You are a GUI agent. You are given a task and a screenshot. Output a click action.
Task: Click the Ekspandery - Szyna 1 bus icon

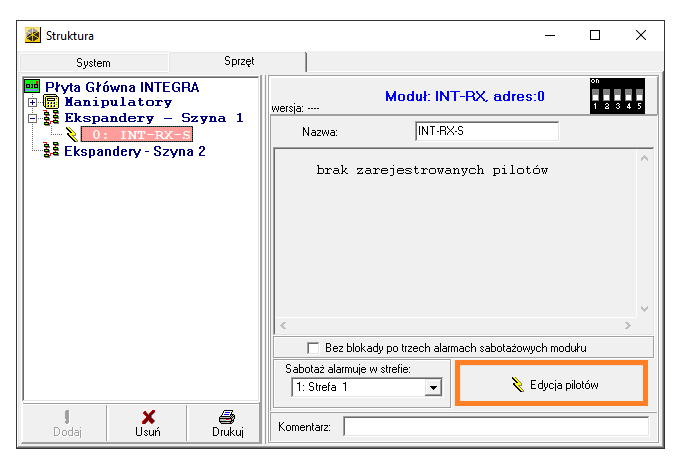[x=52, y=118]
